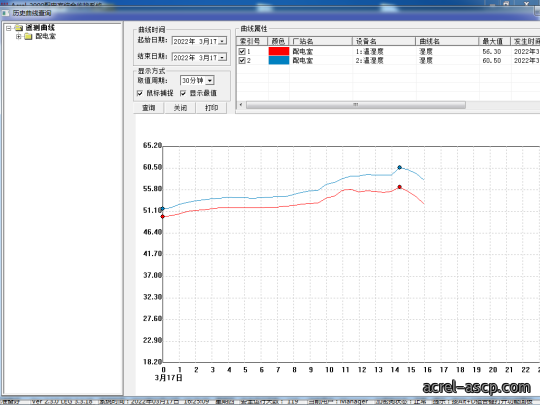Click blue curve minimum point marker at hour 0
The height and width of the screenshot is (406, 541).
point(163,209)
